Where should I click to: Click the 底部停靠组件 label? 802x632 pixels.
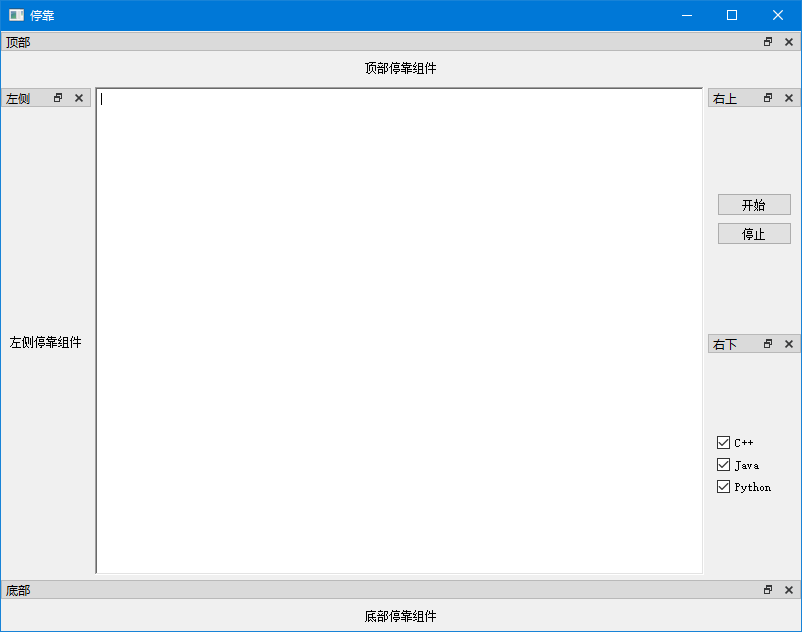click(x=400, y=616)
